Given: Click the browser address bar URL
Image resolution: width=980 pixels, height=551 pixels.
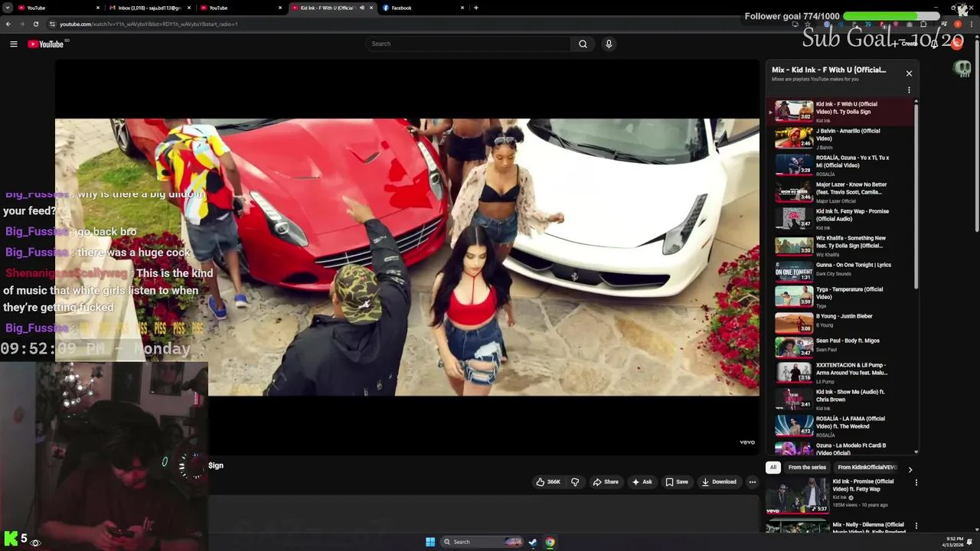Looking at the screenshot, I should [x=149, y=24].
